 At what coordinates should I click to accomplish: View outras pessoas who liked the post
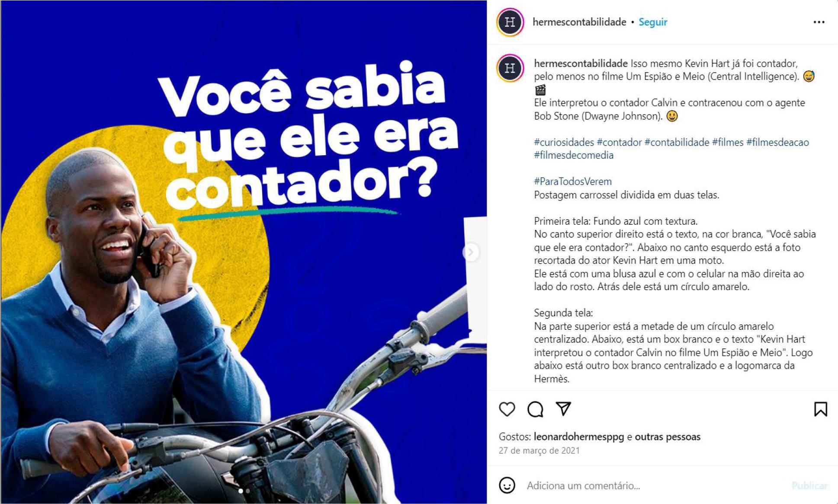point(668,437)
